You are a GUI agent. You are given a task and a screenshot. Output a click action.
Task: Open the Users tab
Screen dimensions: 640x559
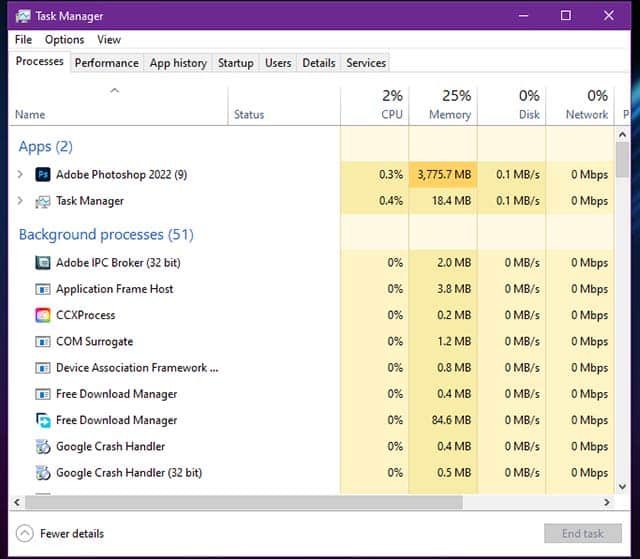(278, 63)
